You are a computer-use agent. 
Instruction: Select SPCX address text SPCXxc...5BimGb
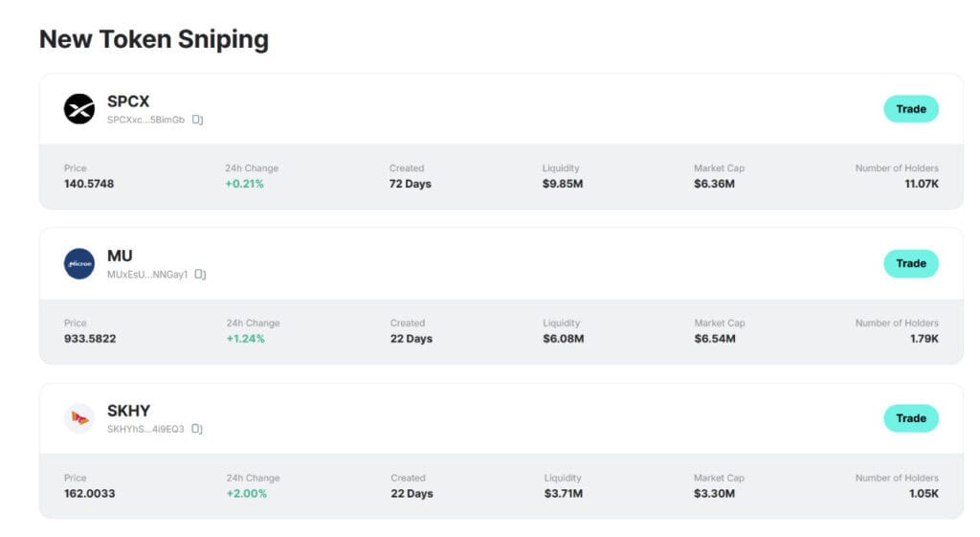145,120
